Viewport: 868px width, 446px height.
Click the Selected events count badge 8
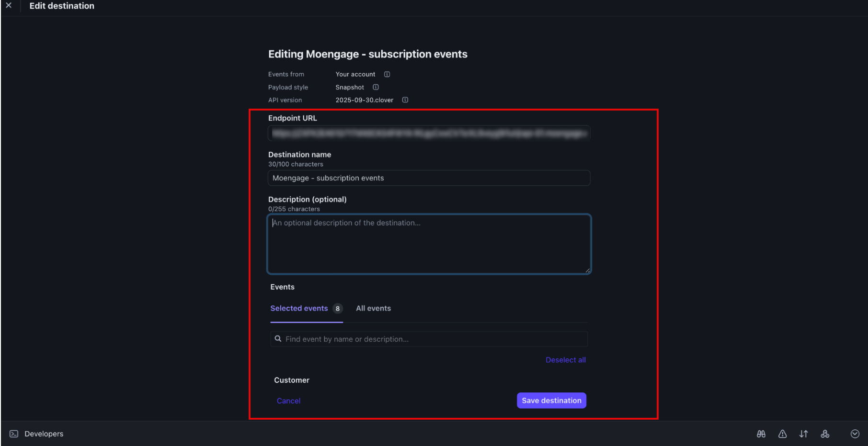tap(338, 309)
